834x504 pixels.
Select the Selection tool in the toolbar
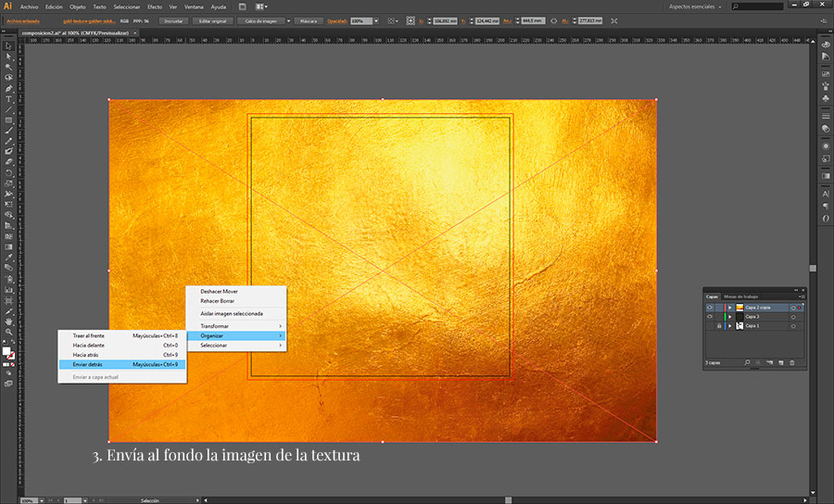click(8, 45)
